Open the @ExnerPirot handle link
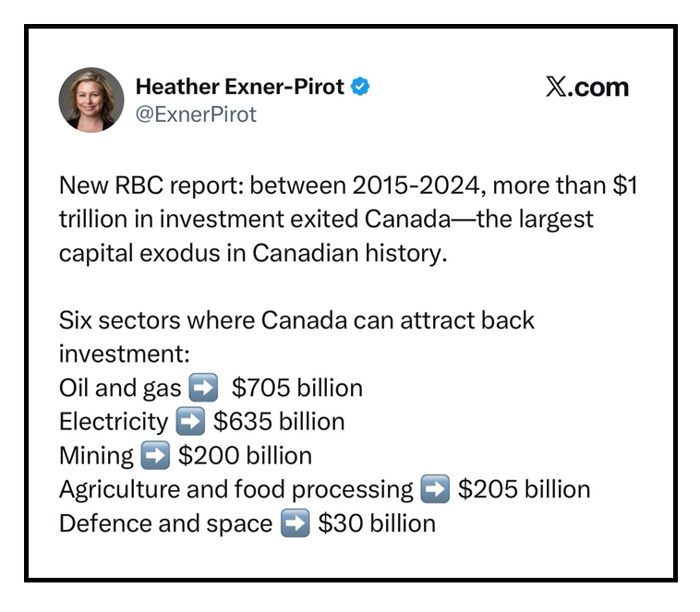The height and width of the screenshot is (612, 700). (x=196, y=114)
